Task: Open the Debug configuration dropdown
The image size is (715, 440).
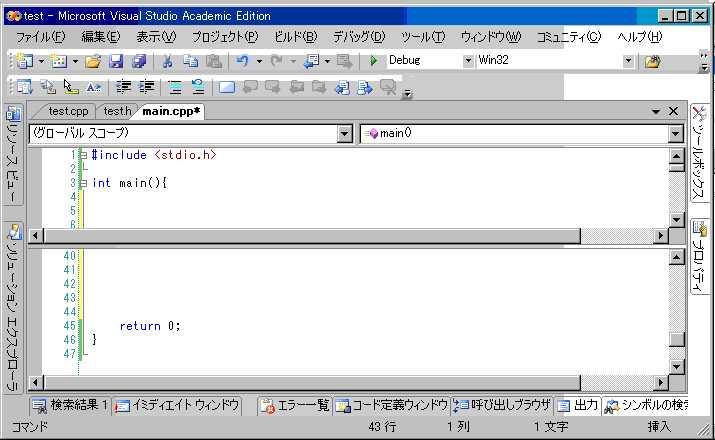Action: 468,61
